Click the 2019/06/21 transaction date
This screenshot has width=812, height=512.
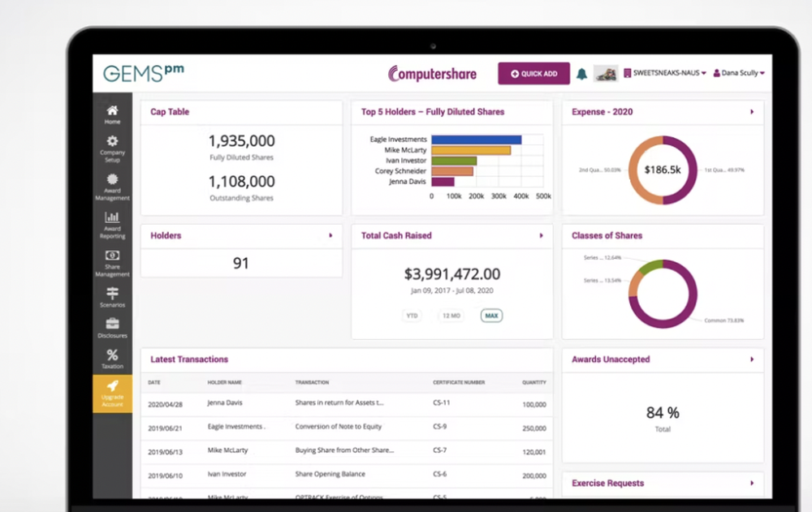point(165,428)
